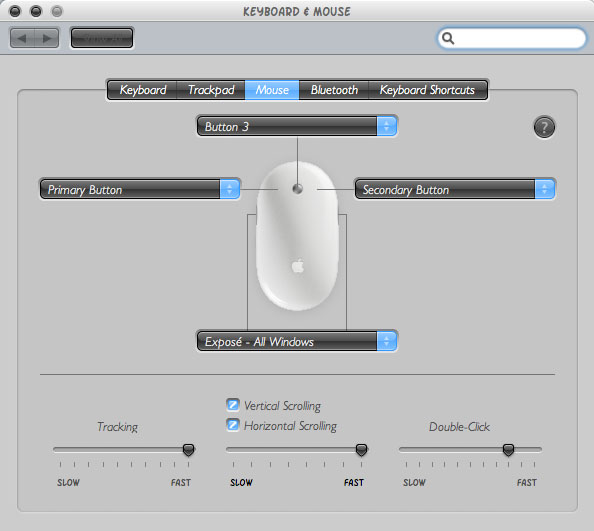Viewport: 594px width, 531px height.
Task: Toggle the Horizontal Scrolling checkbox
Action: tap(233, 425)
